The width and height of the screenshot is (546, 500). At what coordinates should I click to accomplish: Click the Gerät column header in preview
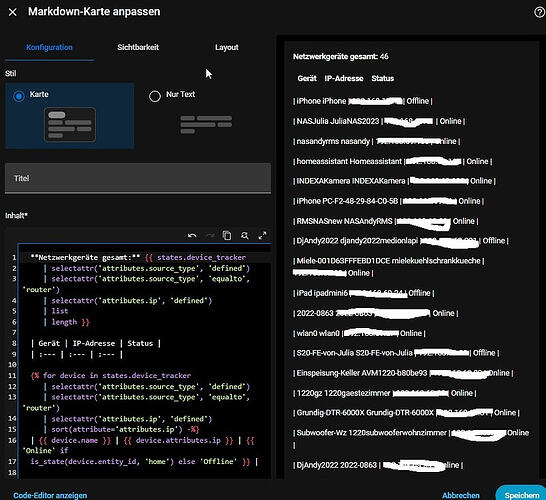coord(307,78)
